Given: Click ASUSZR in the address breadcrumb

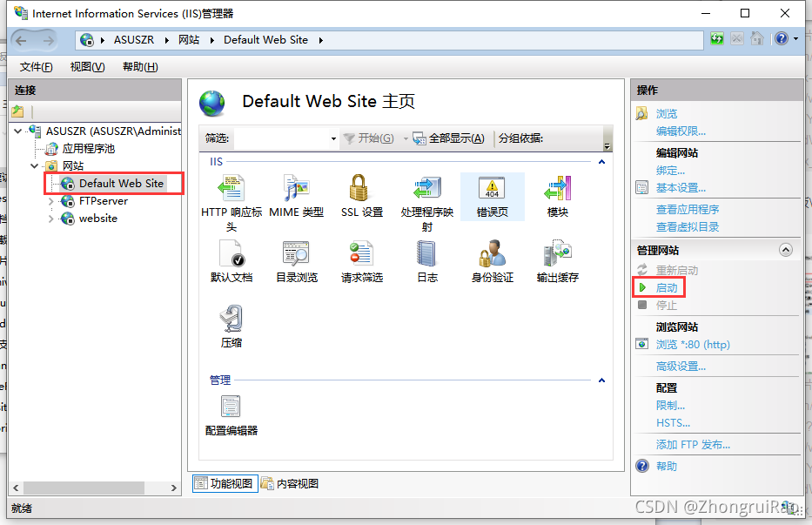Looking at the screenshot, I should (x=134, y=40).
